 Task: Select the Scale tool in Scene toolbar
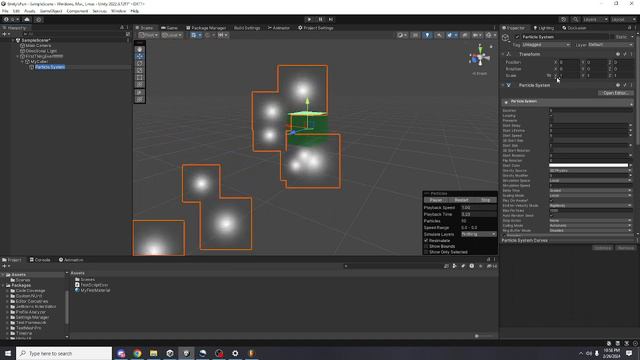coord(140,70)
